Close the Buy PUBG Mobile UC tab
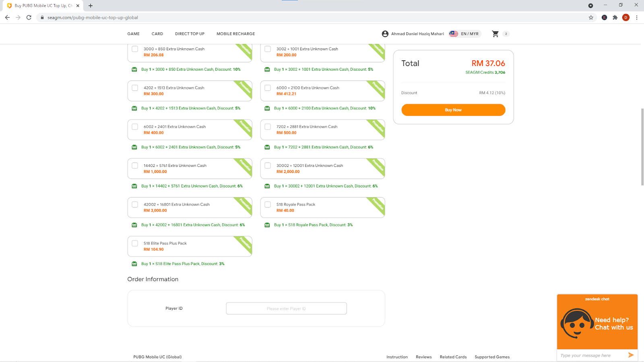The image size is (644, 362). coord(78,6)
